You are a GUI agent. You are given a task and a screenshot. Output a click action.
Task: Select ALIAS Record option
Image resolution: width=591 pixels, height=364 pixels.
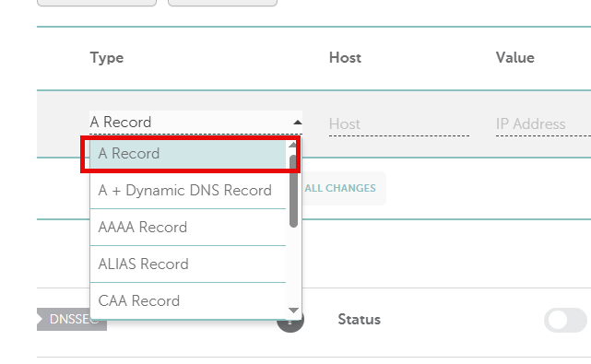tap(188, 264)
